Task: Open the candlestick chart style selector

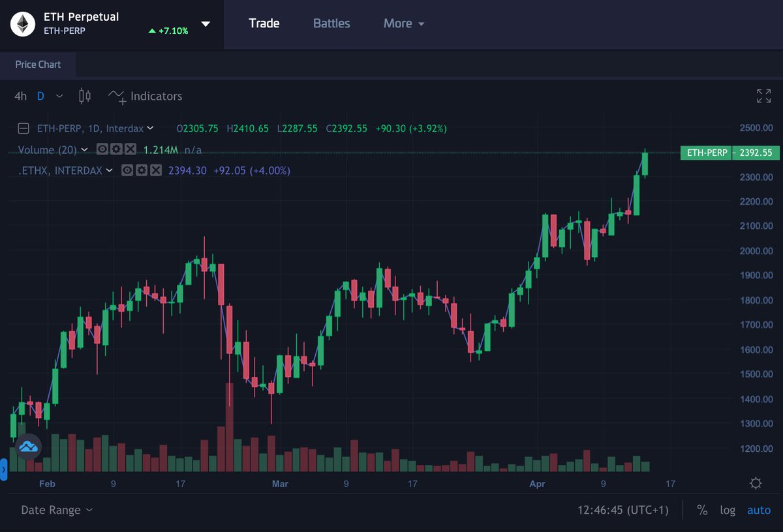Action: click(85, 96)
